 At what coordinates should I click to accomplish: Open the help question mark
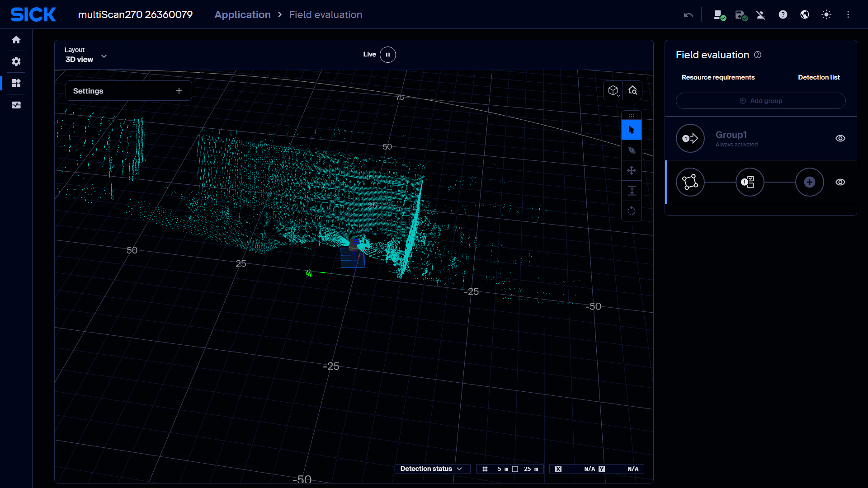pos(783,14)
